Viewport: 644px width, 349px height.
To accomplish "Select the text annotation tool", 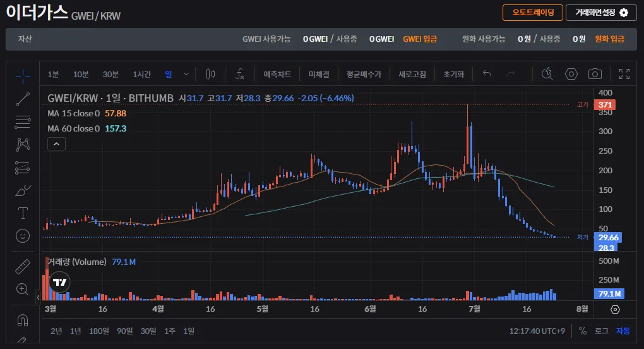I will pyautogui.click(x=23, y=213).
